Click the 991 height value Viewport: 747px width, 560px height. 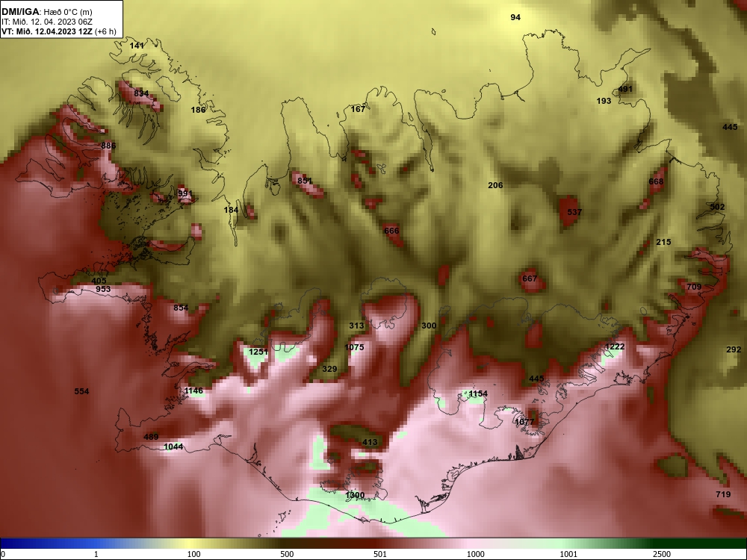click(185, 194)
